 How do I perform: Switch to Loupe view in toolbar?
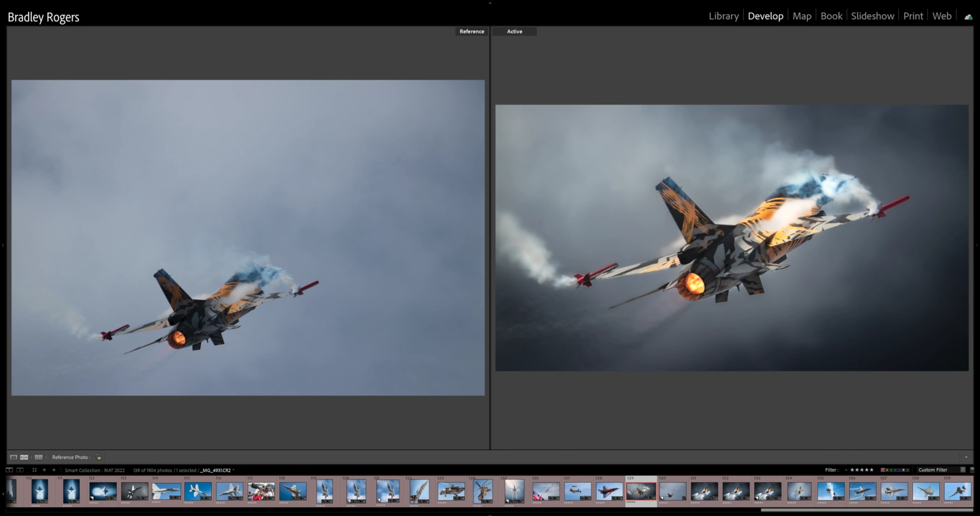coord(14,457)
